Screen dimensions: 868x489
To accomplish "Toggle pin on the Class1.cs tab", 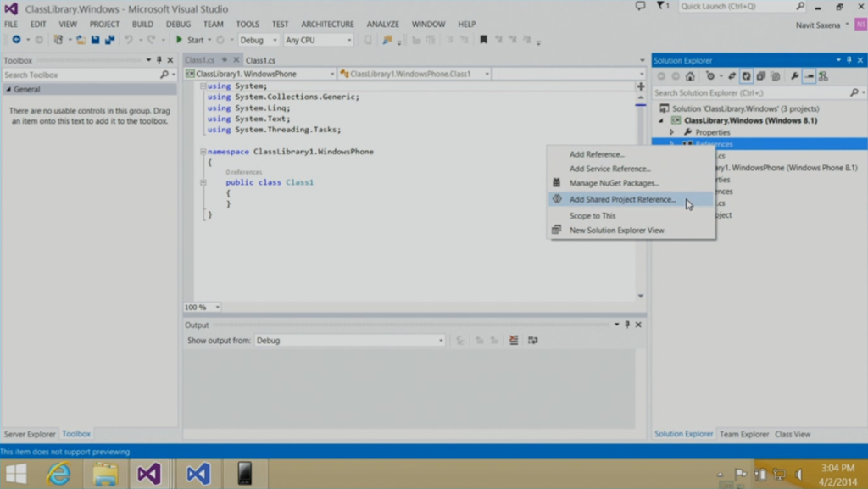I will [224, 59].
